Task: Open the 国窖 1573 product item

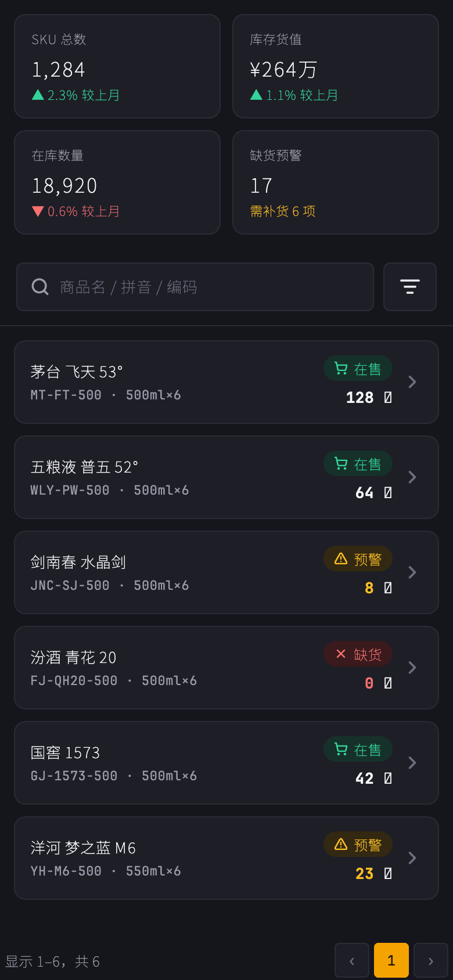Action: (227, 763)
